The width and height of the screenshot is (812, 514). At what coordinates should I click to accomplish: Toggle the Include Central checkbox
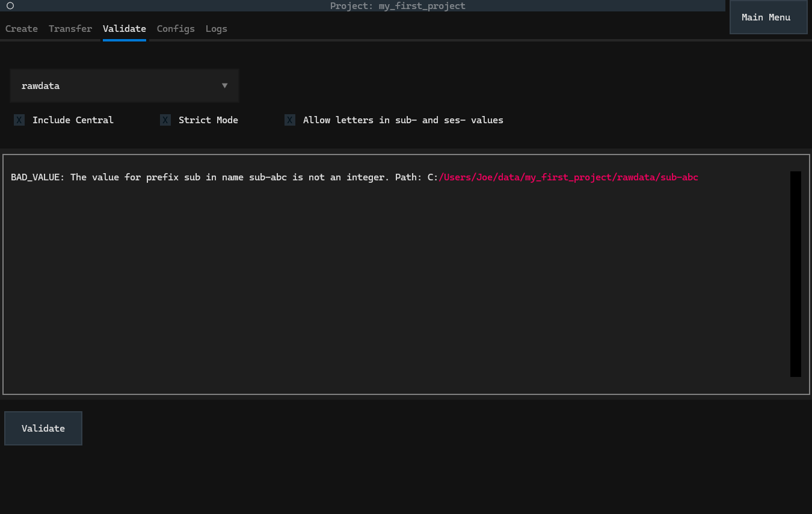click(19, 120)
